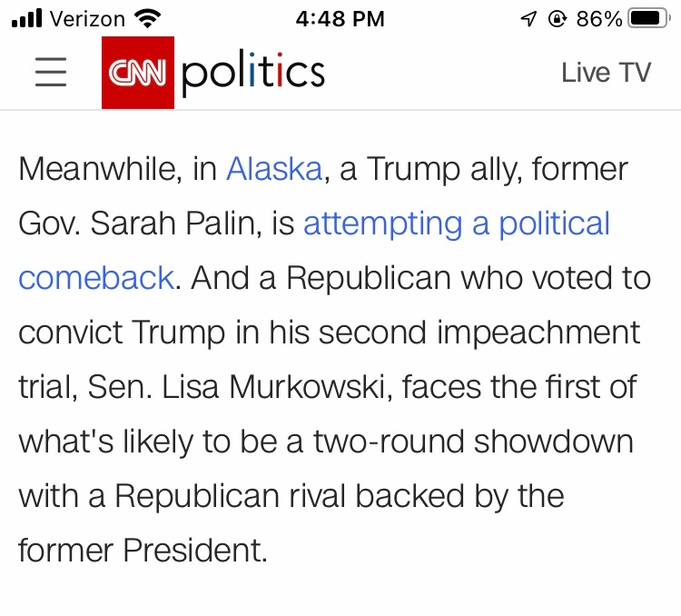Tap the 4:48 PM clock
Image resolution: width=681 pixels, height=616 pixels.
tap(340, 18)
